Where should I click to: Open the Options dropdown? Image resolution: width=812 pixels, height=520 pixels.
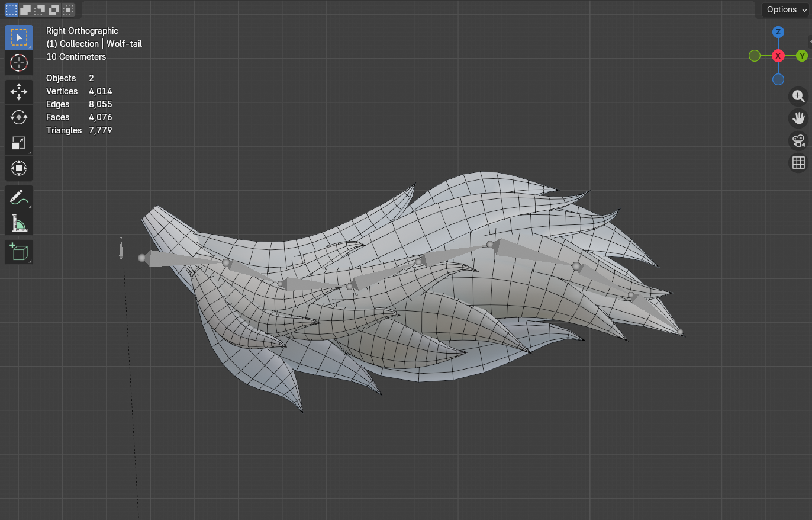click(x=785, y=9)
